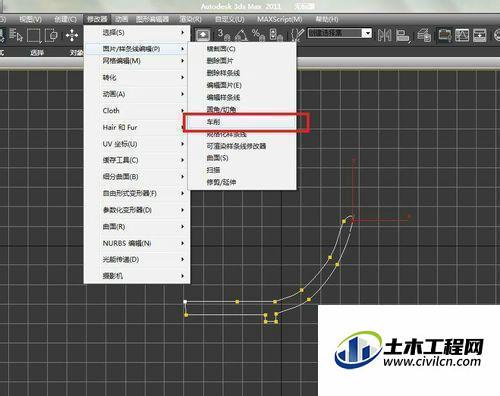Open the Curve Editor icon
The width and height of the screenshot is (500, 396).
(x=462, y=35)
